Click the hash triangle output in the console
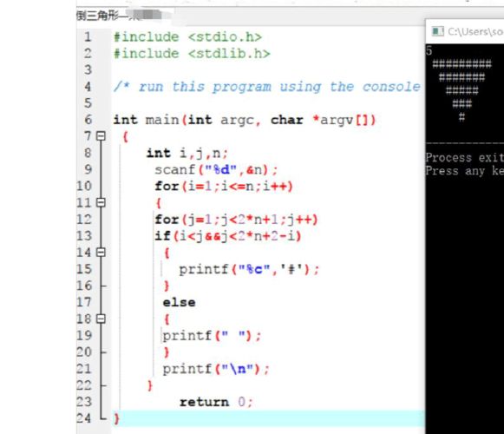 coord(461,90)
